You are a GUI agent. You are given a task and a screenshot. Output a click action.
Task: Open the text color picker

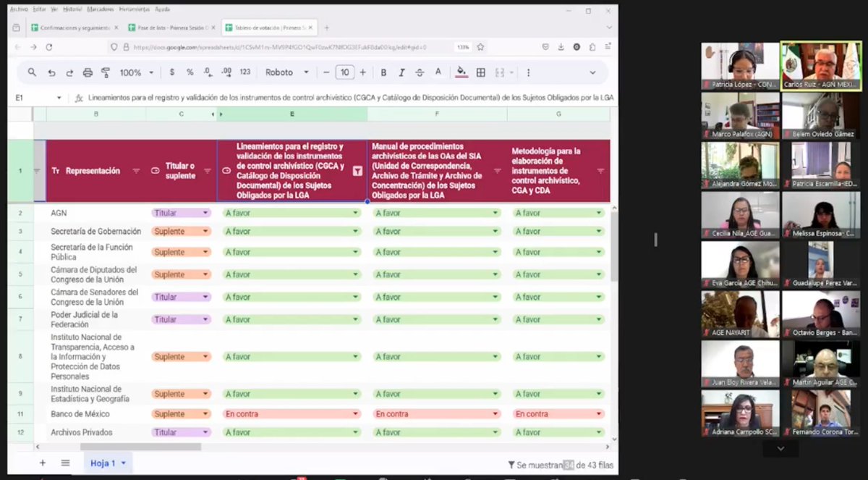point(438,72)
